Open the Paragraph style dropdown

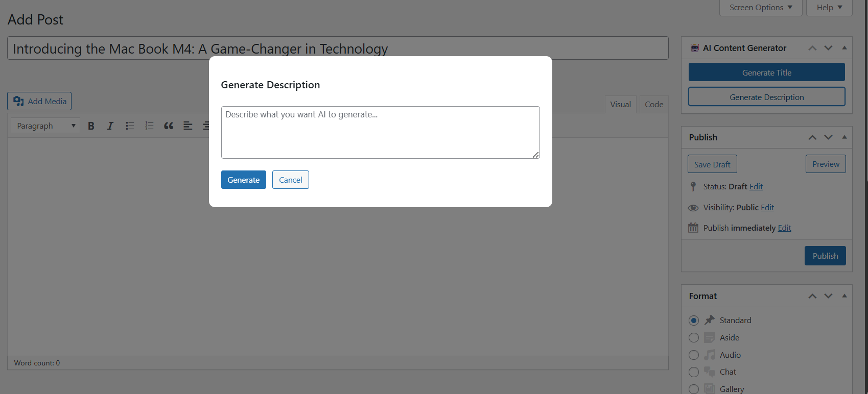(x=45, y=126)
